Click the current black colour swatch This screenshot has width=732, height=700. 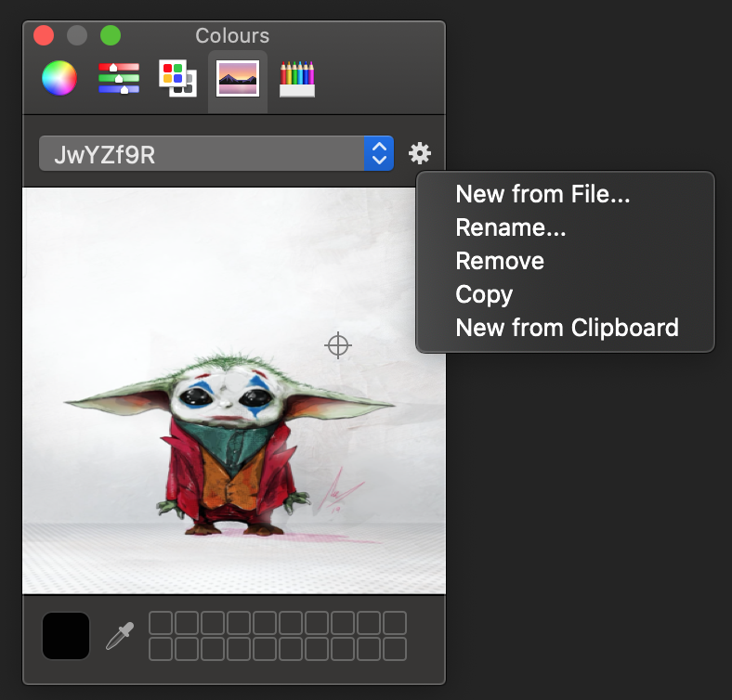66,636
